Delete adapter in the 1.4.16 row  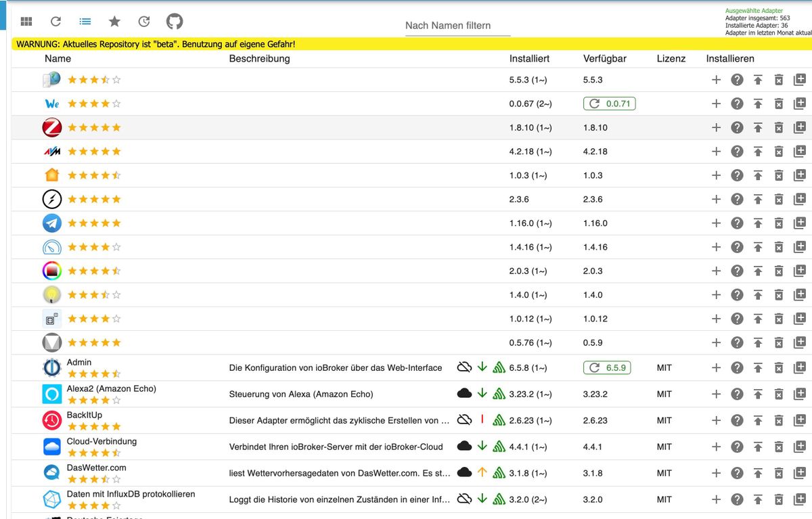pos(779,247)
